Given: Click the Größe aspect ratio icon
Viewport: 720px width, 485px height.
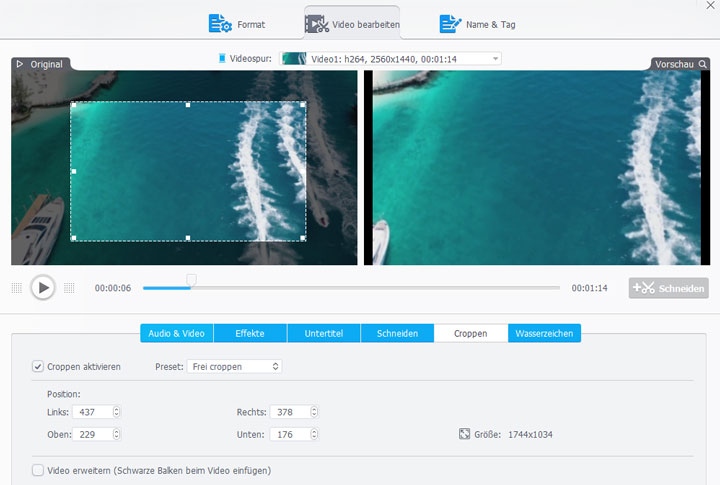Looking at the screenshot, I should tap(464, 434).
